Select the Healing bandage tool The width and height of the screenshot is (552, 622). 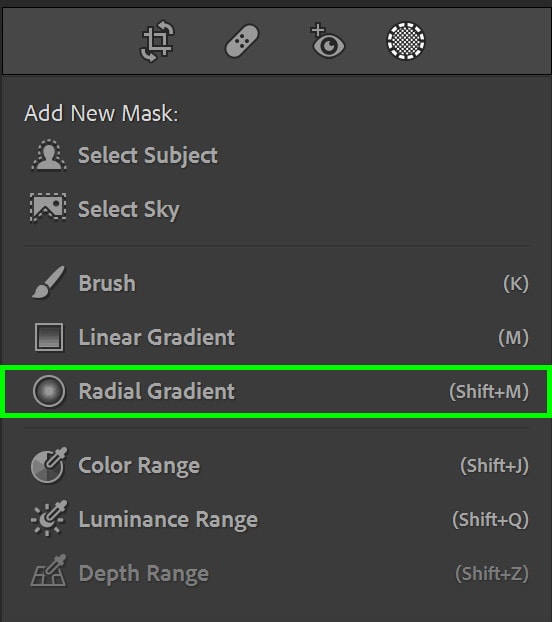pos(242,41)
